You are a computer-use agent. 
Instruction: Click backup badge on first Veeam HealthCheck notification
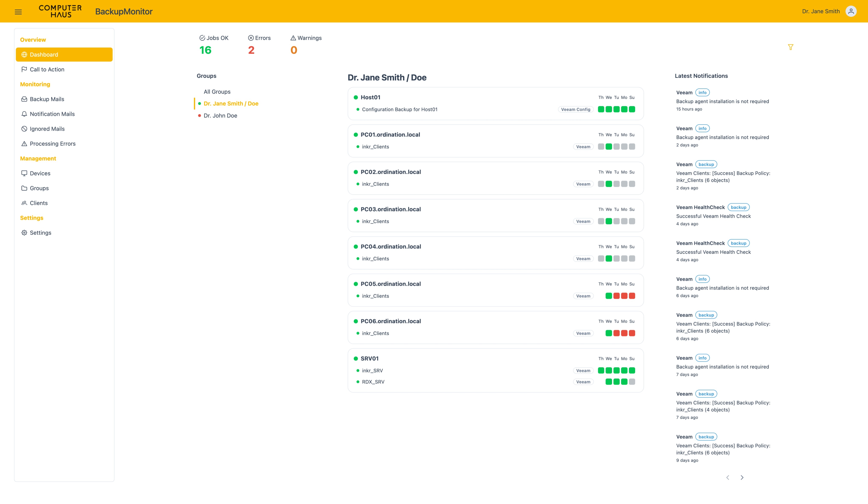click(x=738, y=207)
